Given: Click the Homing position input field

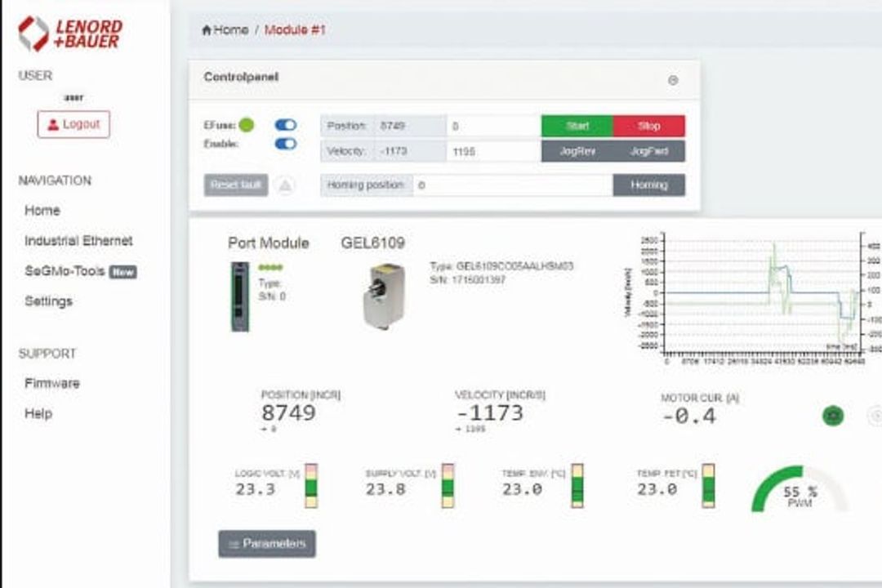Looking at the screenshot, I should tap(512, 185).
